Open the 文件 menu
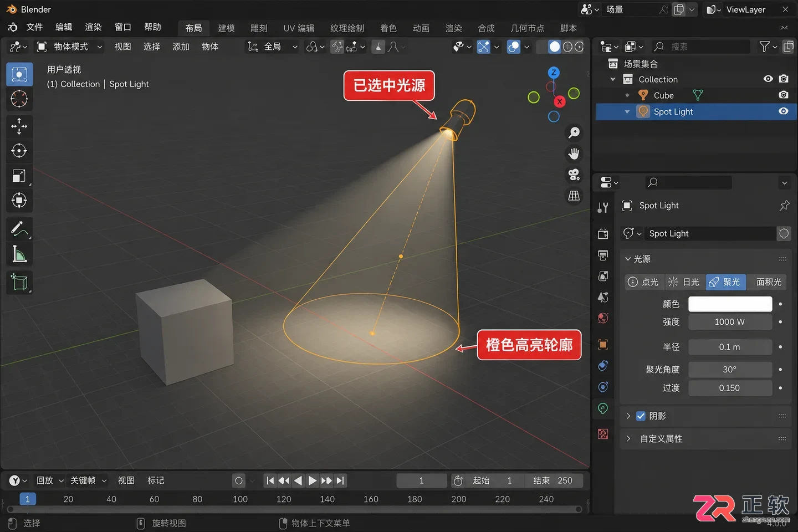Image resolution: width=798 pixels, height=532 pixels. pos(34,27)
